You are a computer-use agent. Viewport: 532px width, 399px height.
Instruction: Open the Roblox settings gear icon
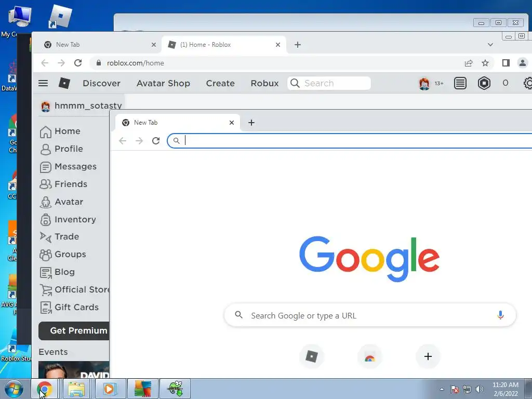point(528,83)
